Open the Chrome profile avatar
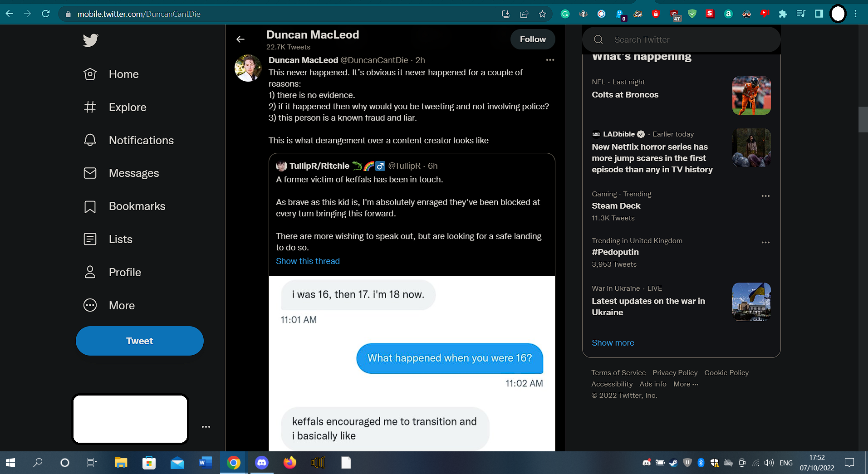Viewport: 868px width, 474px height. (x=838, y=14)
